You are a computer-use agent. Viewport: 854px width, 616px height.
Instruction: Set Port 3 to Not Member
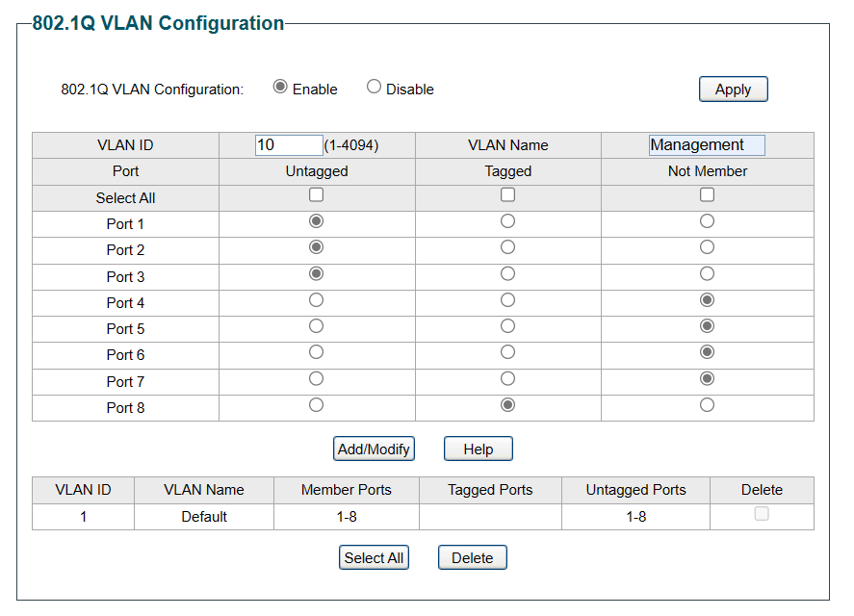coord(708,274)
